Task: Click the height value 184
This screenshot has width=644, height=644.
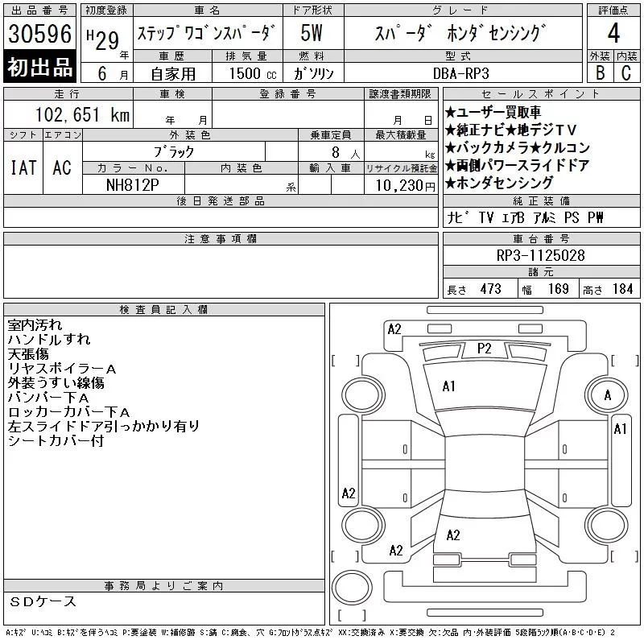Action: tap(622, 289)
